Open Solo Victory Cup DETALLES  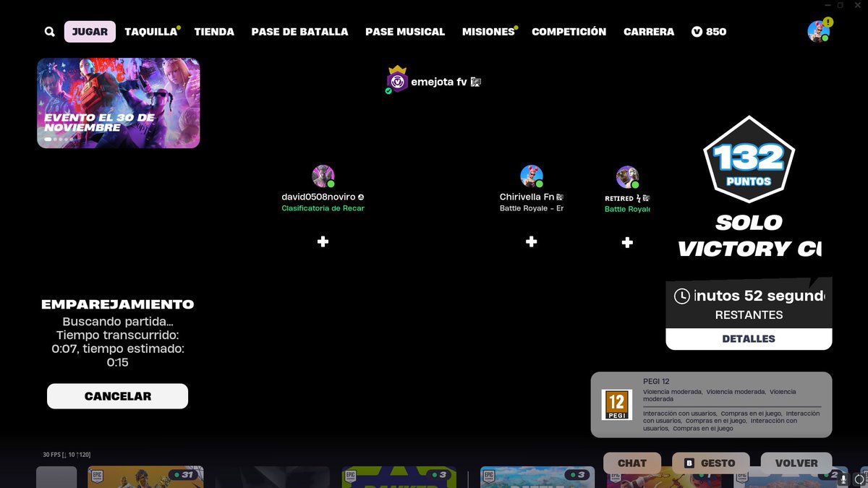[x=749, y=338]
